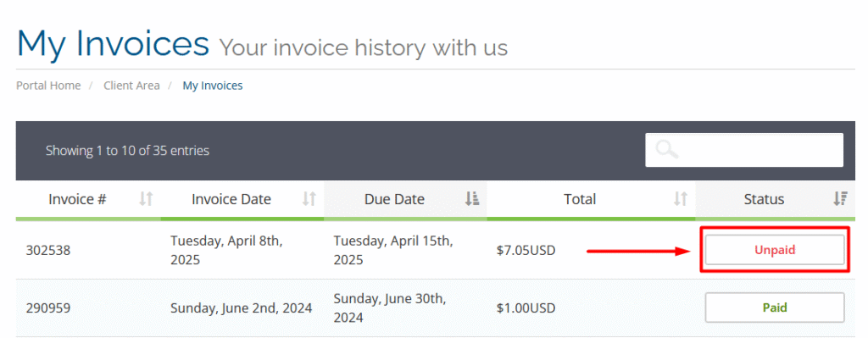Click the Total column sort arrows
Image resolution: width=868 pixels, height=338 pixels.
tap(681, 199)
